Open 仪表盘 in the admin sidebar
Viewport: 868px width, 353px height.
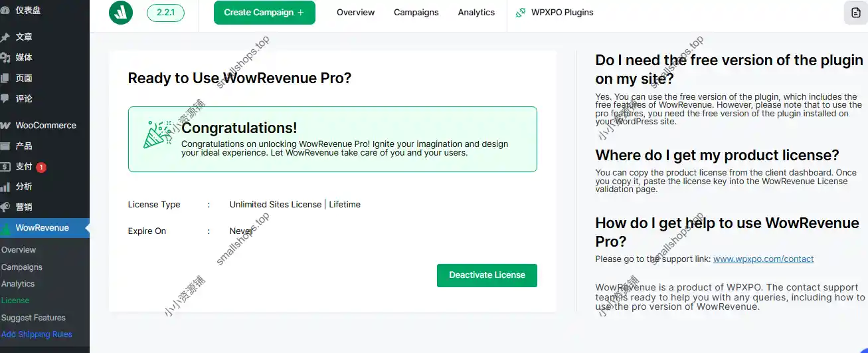[28, 10]
